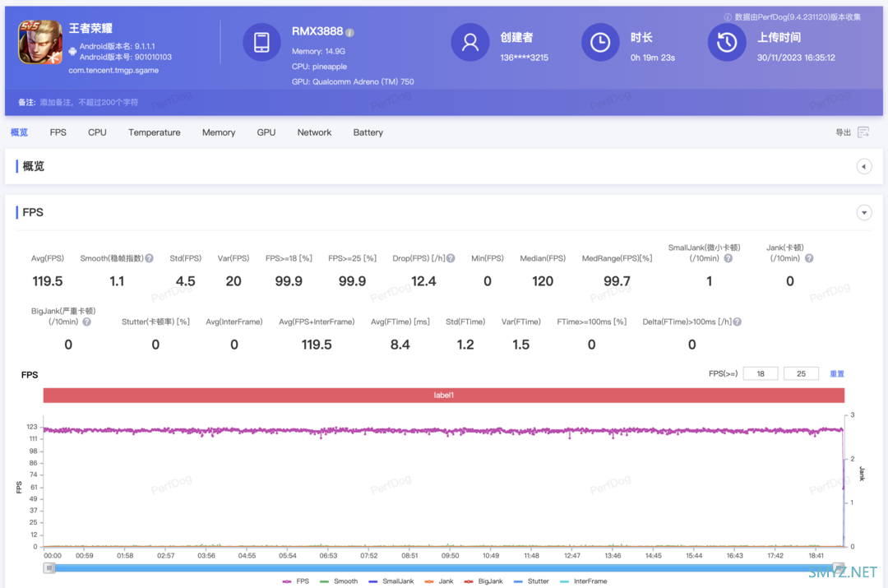Viewport: 888px width, 588px height.
Task: Toggle the Smooth legend series
Action: tap(339, 581)
